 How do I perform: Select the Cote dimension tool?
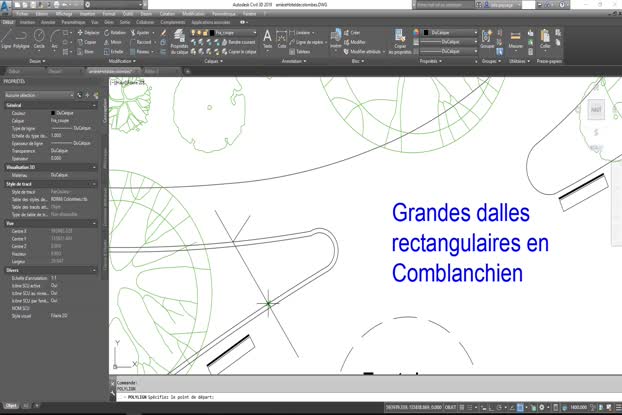282,39
